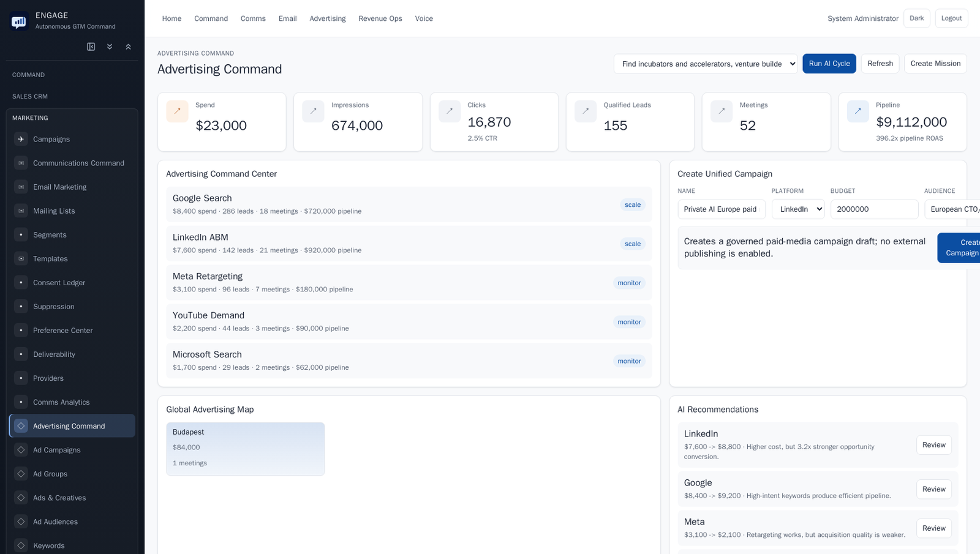Click the Keywords diamond icon

21,545
